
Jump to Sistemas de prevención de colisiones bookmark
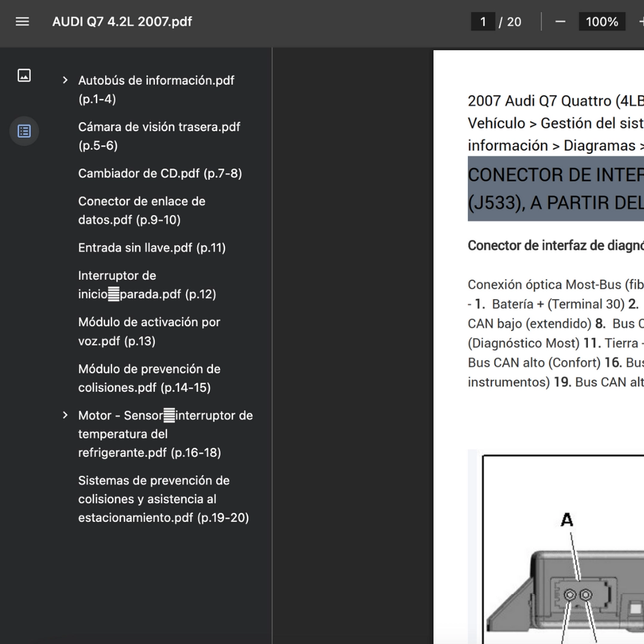[163, 499]
